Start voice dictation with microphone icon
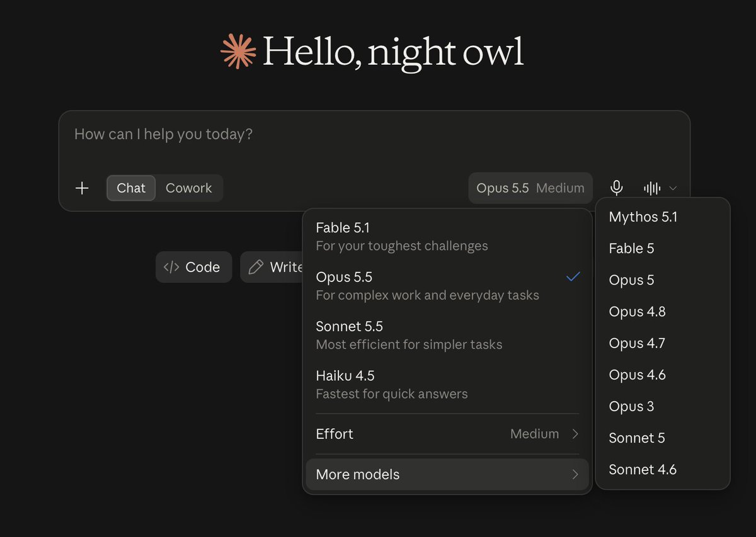Screen dimensions: 756x537 coord(617,188)
